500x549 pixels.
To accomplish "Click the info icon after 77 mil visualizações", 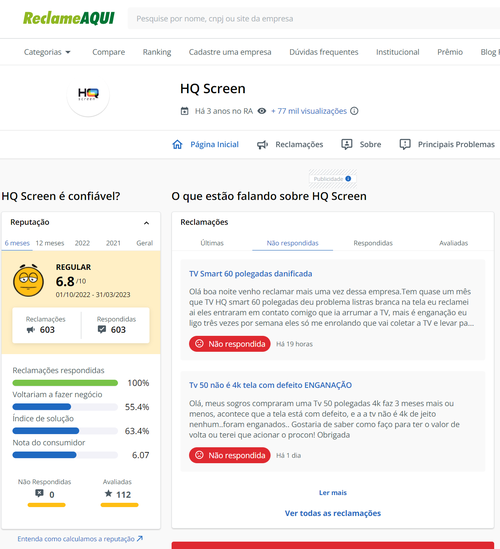I will [354, 111].
